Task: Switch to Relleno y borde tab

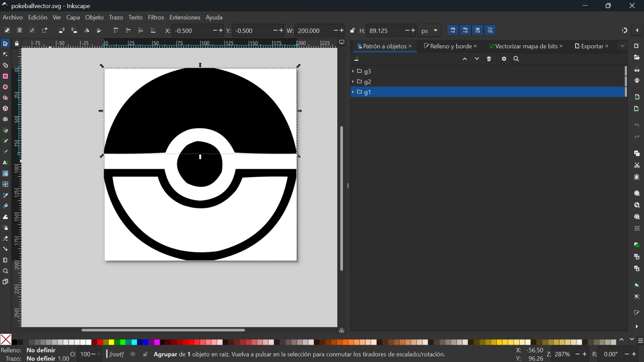Action: click(447, 46)
